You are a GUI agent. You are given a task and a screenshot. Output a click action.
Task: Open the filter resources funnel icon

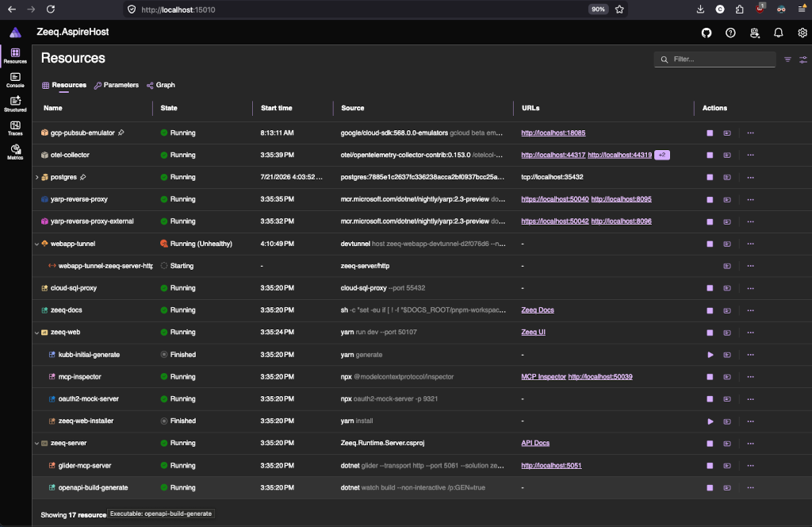tap(787, 60)
